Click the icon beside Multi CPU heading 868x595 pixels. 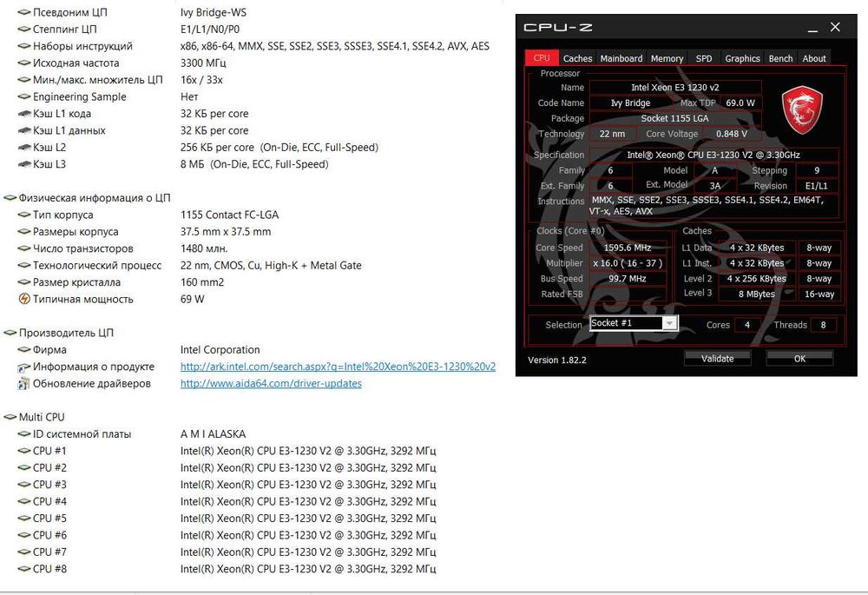[x=10, y=417]
